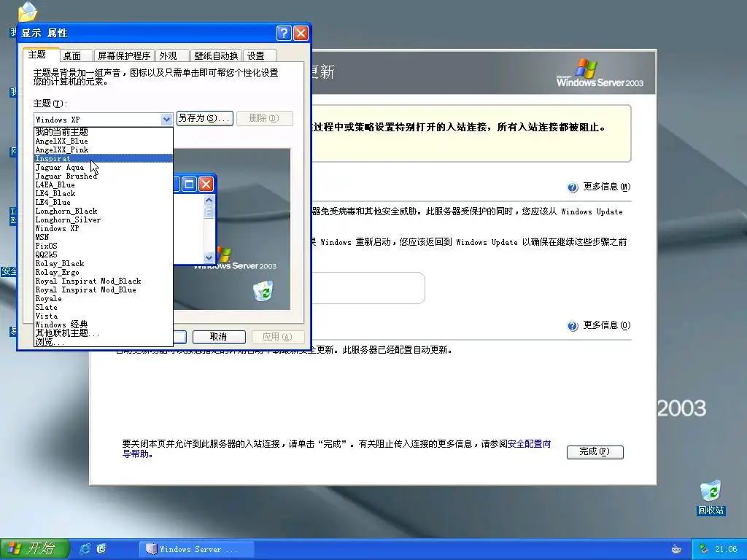Open 更多信息(M) link
This screenshot has height=560, width=747.
point(606,187)
